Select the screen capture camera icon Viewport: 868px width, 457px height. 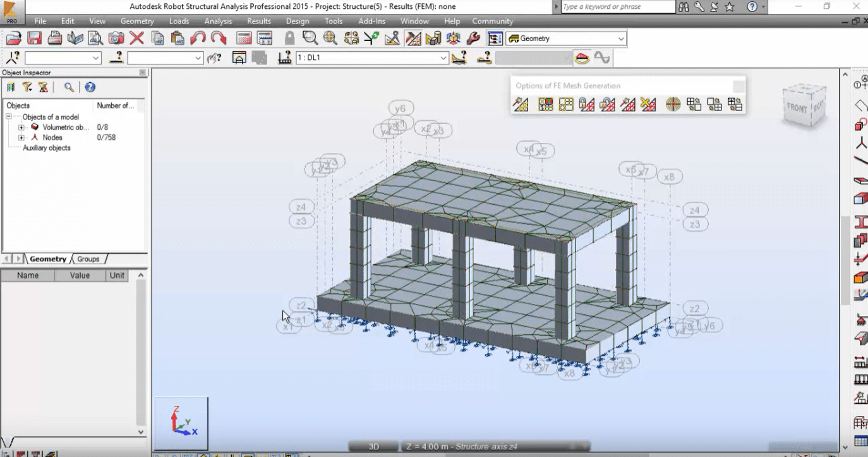[116, 38]
